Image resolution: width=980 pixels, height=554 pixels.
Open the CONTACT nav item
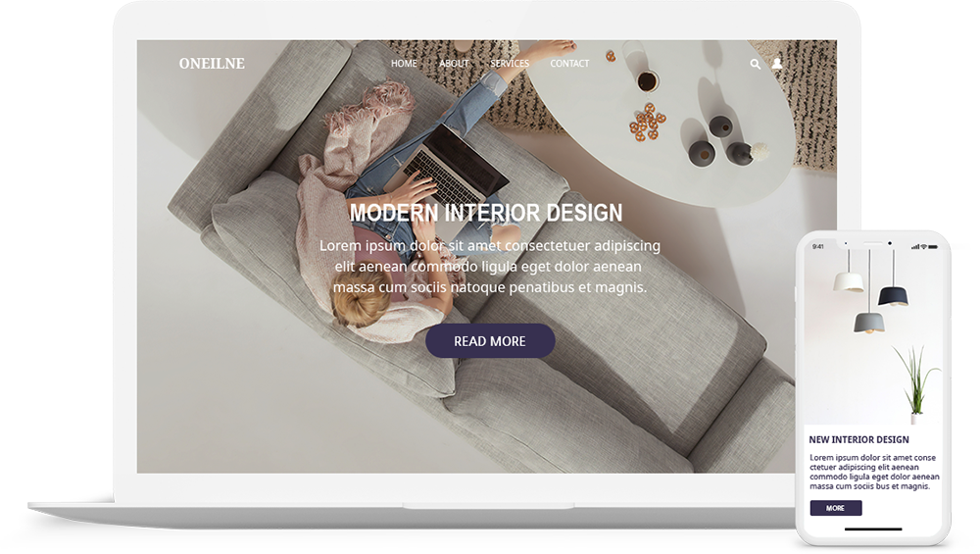pyautogui.click(x=569, y=63)
